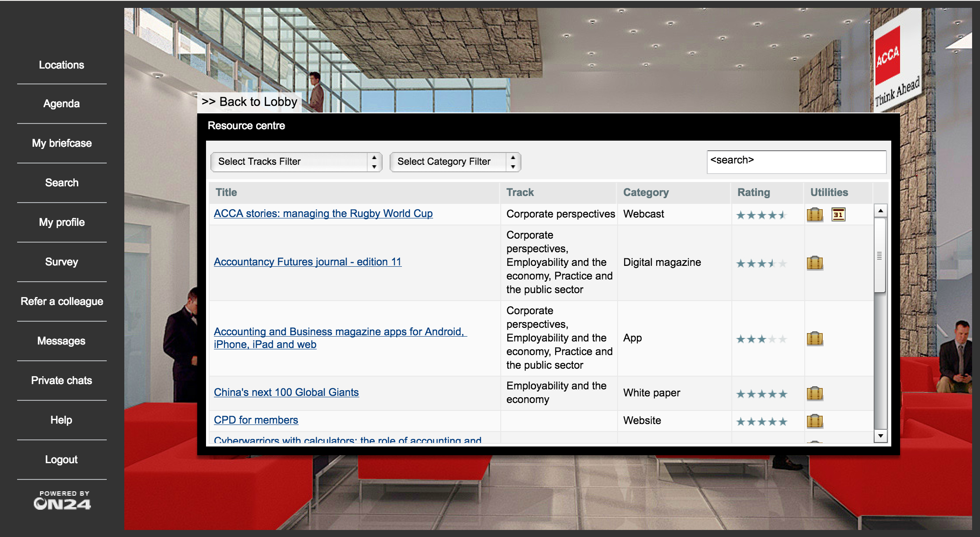This screenshot has height=537, width=980.
Task: Rate Accountancy Futures journal with stars
Action: point(762,263)
